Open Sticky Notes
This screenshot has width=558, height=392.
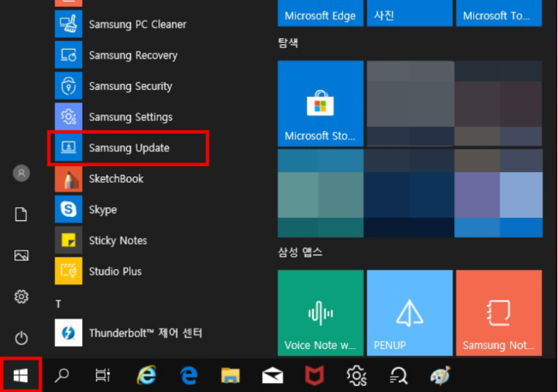tap(101, 241)
